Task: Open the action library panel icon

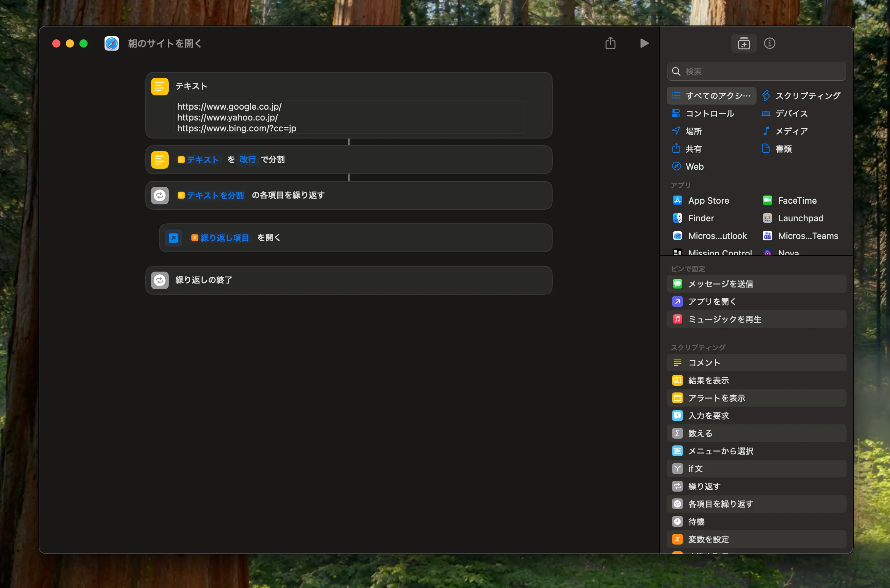Action: point(744,43)
